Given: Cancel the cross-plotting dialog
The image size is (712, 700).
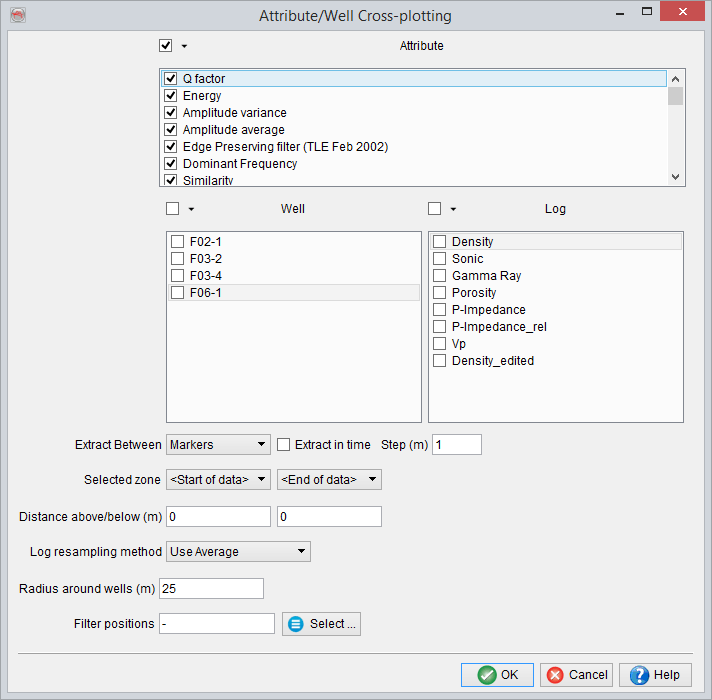Looking at the screenshot, I should pos(577,675).
